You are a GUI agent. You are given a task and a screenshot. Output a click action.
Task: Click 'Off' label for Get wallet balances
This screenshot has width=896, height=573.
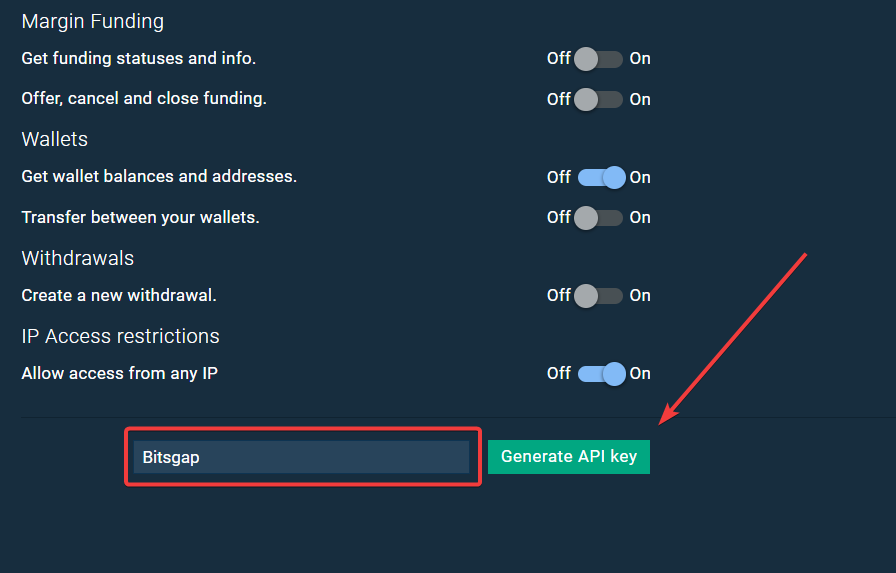coord(558,177)
